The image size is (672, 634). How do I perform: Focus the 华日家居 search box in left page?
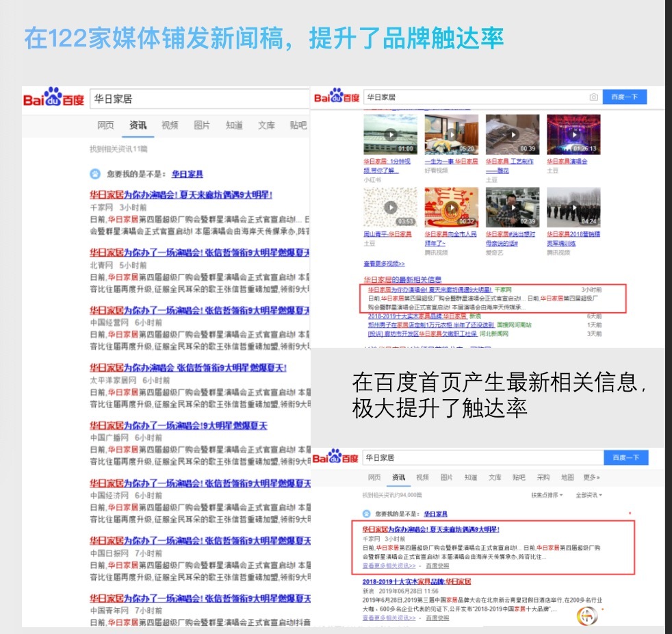(x=200, y=99)
